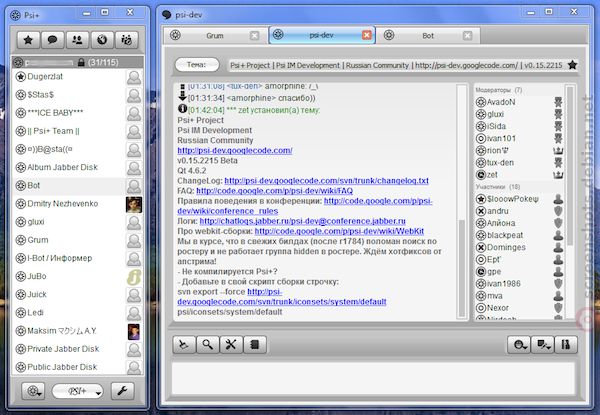Screen dimensions: 600x415
Task: Open the ChangeLog changelog.txt link
Action: click(326, 181)
